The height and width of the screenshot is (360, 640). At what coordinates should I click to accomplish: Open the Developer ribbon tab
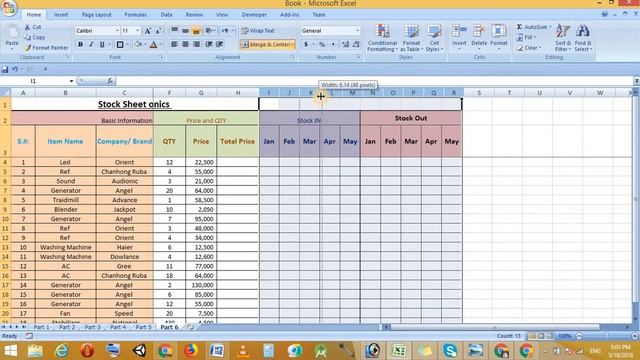[254, 15]
